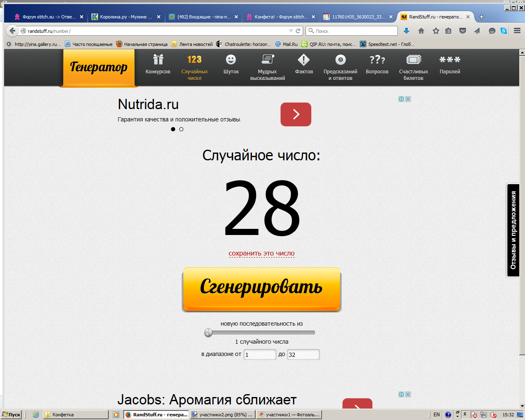The image size is (525, 420).
Task: Click the сохранить это число link
Action: [262, 253]
